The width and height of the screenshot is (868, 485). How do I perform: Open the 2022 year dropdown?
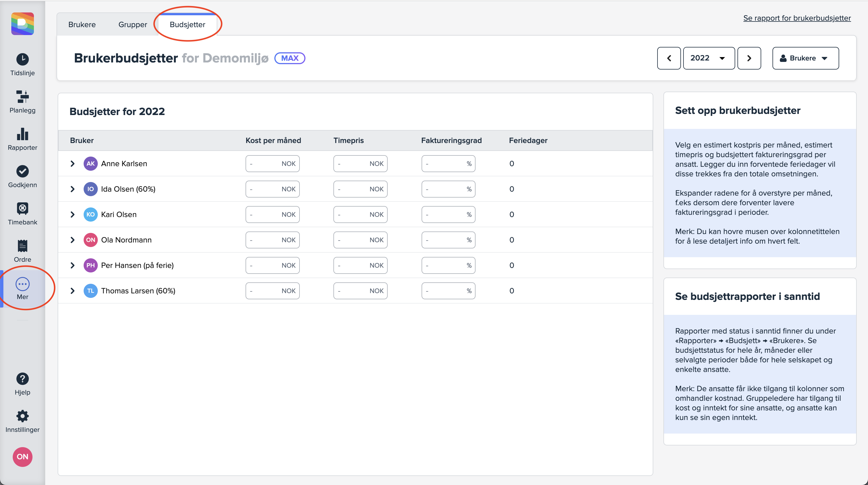[x=708, y=58]
